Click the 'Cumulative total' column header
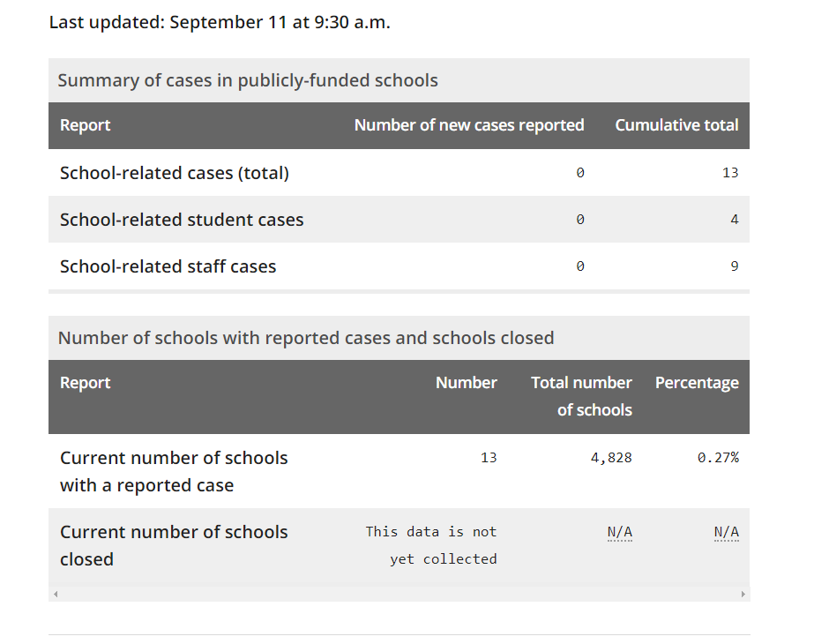This screenshot has width=814, height=644. coord(676,125)
